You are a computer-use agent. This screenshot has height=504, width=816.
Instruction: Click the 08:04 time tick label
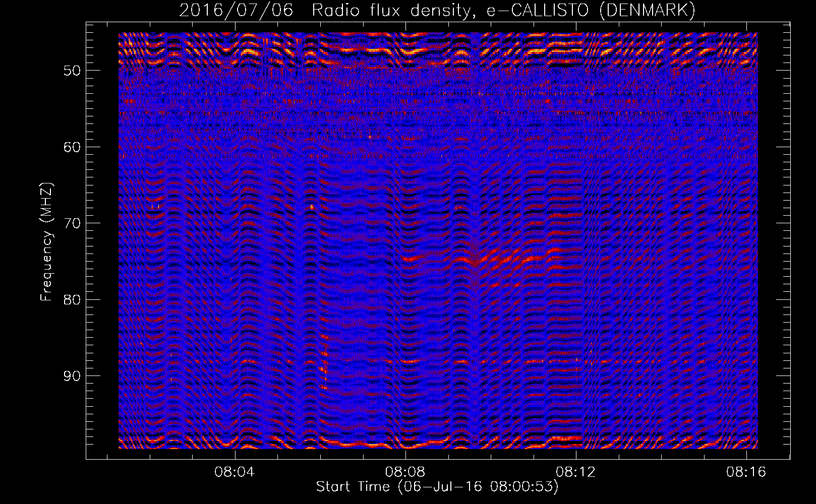tap(235, 472)
